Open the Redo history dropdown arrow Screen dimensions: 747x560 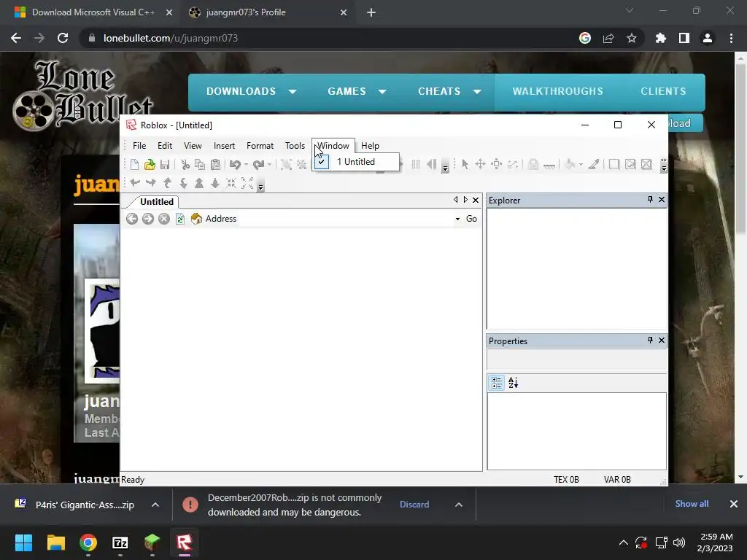[x=270, y=165]
